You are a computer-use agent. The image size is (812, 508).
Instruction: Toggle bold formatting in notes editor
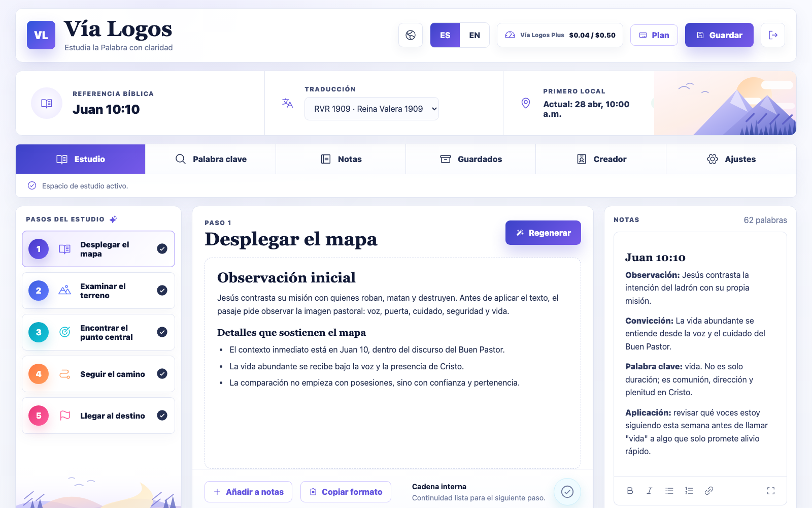(x=630, y=491)
